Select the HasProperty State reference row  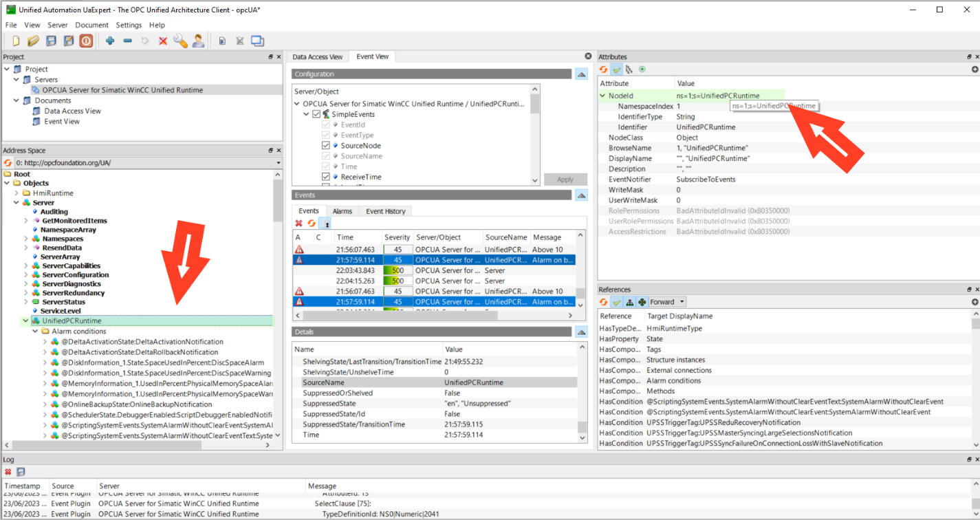coord(785,339)
